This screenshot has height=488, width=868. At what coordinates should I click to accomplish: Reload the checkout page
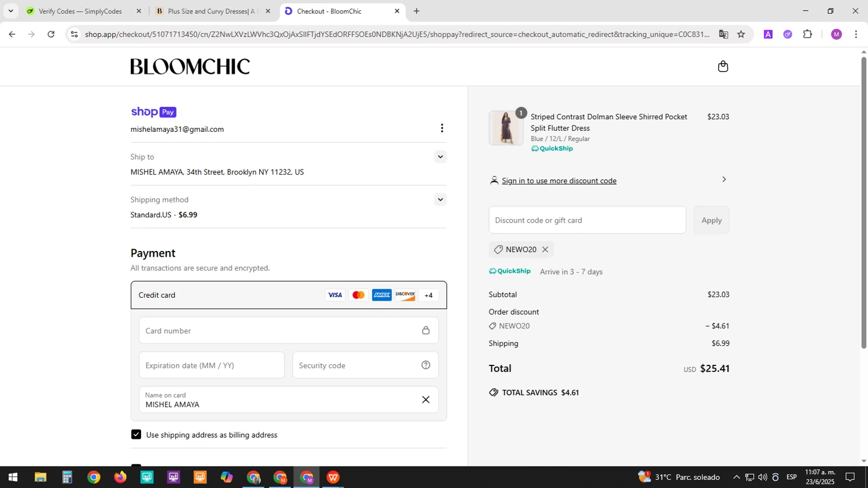(x=51, y=34)
